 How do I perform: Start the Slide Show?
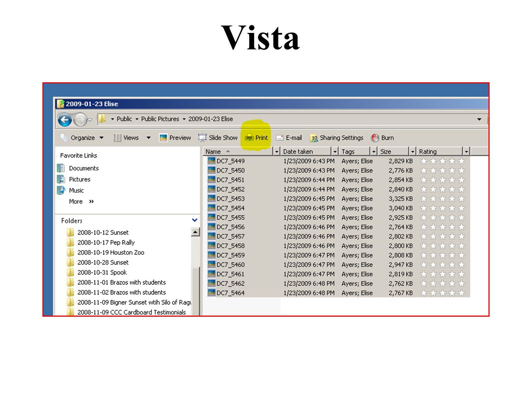click(218, 138)
